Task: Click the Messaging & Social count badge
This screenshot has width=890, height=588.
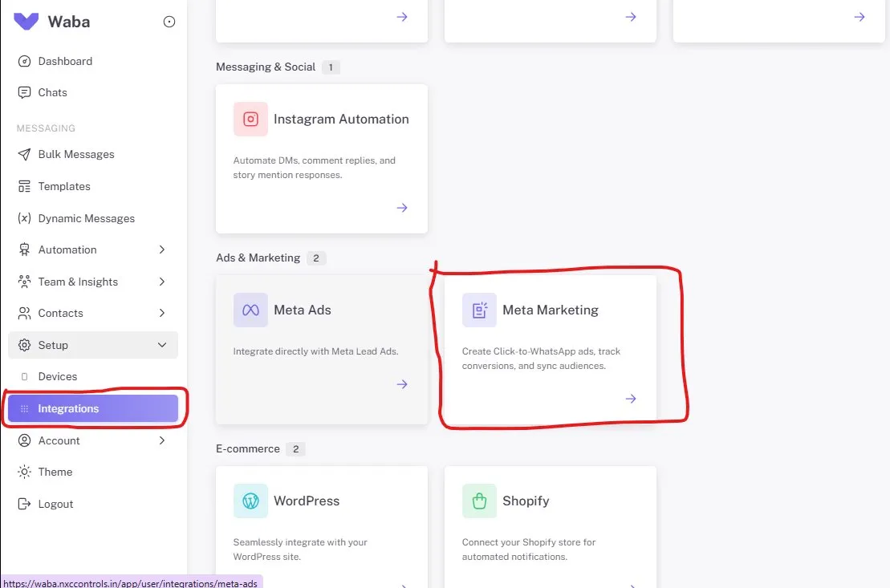Action: (331, 67)
